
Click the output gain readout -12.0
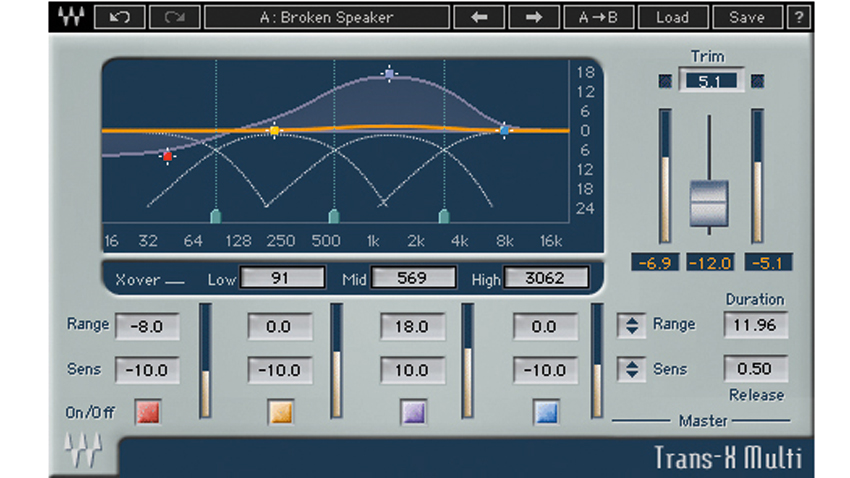click(711, 263)
